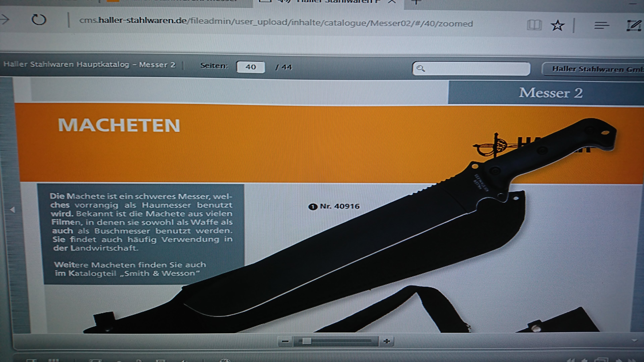
Task: Click the browser refresh icon
Action: 39,20
